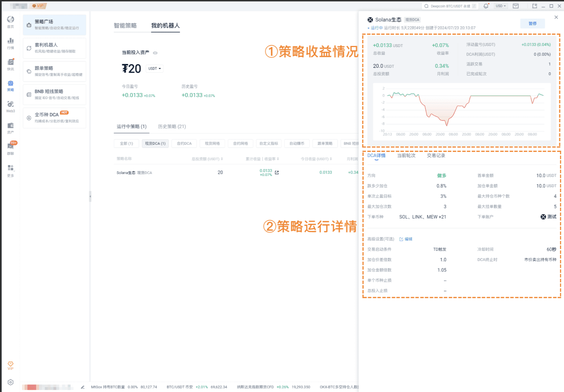The width and height of the screenshot is (564, 392).
Task: Open notifications bell icon
Action: point(486,6)
